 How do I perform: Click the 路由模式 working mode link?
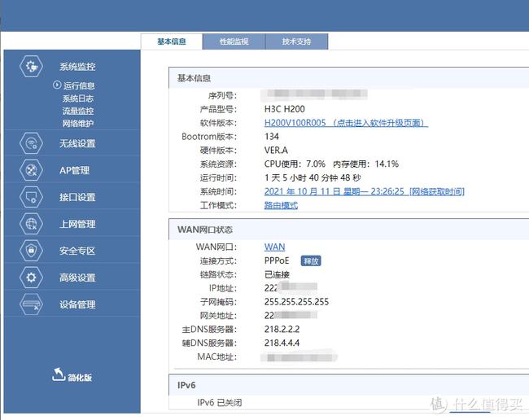[281, 205]
